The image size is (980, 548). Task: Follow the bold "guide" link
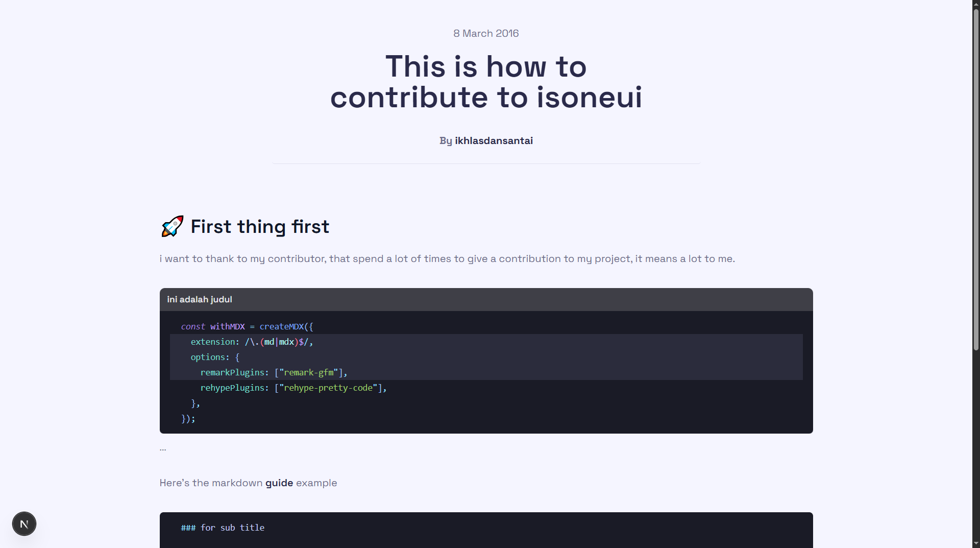[279, 483]
